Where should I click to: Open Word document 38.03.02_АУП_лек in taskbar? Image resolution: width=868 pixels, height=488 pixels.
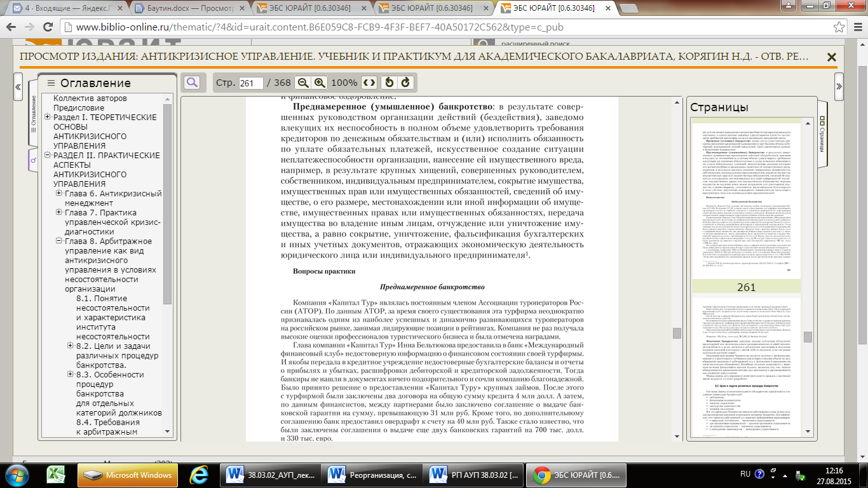(269, 475)
